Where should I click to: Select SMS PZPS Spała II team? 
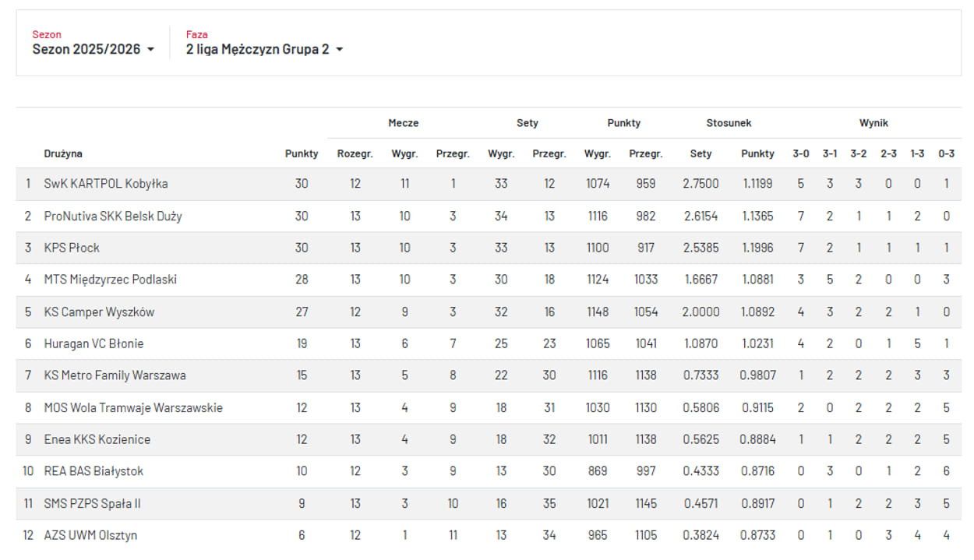click(92, 503)
